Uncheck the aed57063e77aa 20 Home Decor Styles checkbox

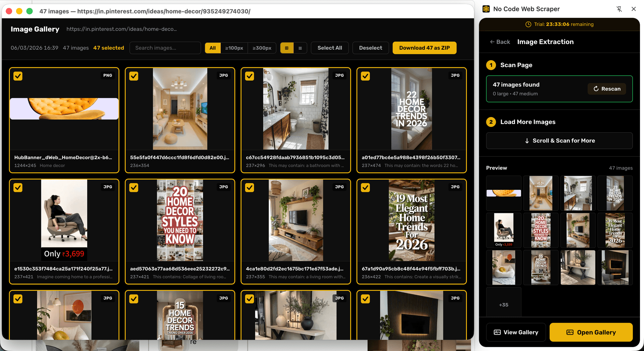[134, 187]
